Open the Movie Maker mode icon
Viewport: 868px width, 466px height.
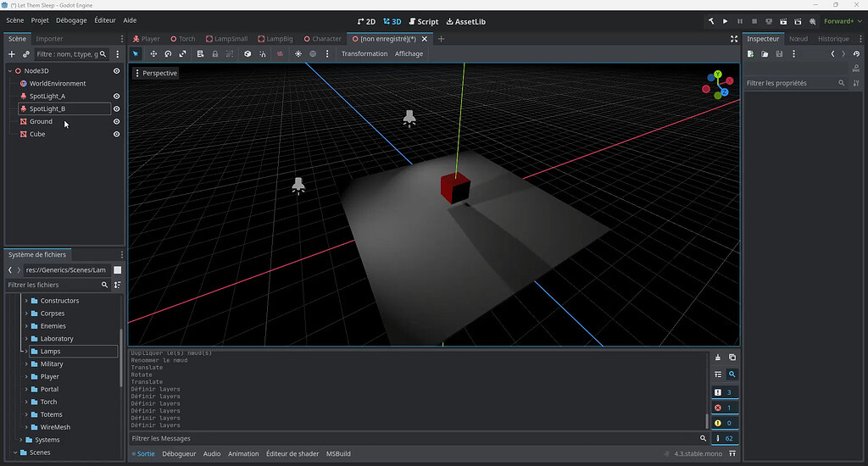click(812, 21)
